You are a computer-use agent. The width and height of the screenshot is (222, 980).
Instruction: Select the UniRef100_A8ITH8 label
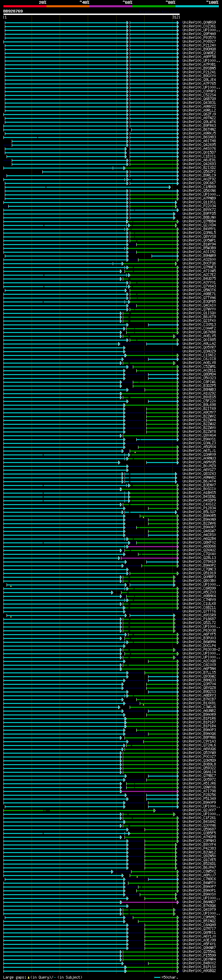coord(199,141)
